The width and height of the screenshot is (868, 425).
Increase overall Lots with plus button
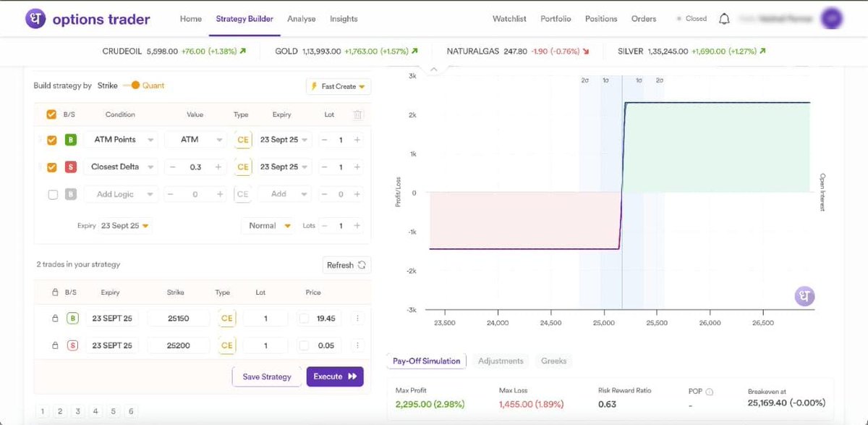(x=357, y=226)
